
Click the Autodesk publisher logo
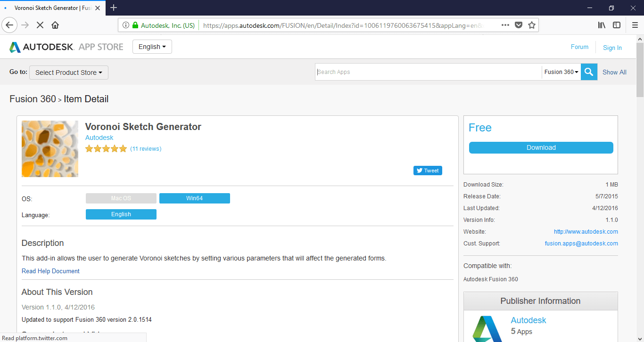[x=487, y=328]
